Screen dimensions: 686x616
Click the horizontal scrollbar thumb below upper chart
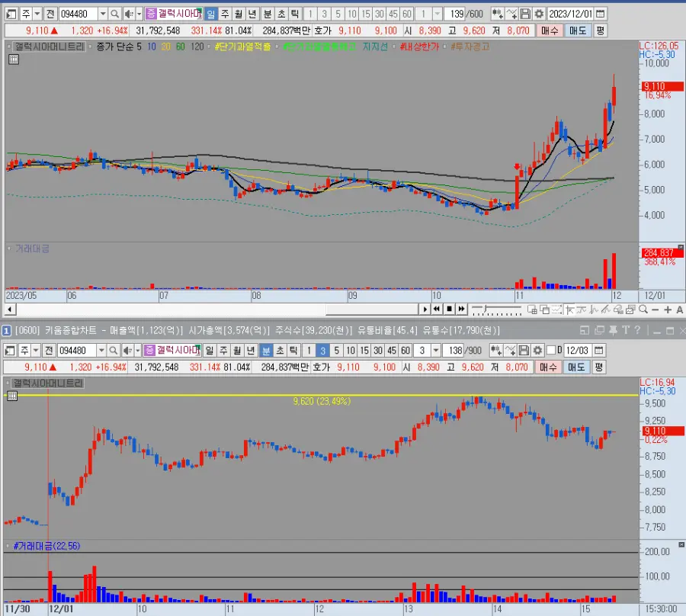tap(372, 310)
